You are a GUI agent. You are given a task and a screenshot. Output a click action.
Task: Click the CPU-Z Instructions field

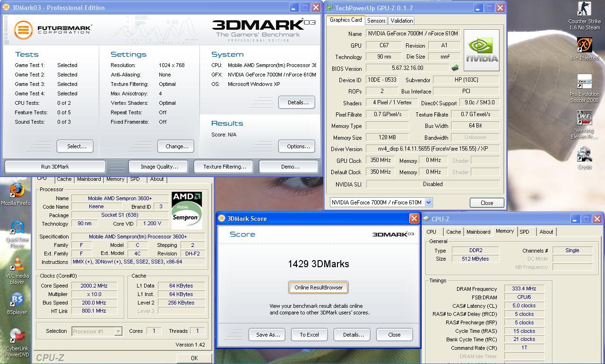(x=138, y=262)
